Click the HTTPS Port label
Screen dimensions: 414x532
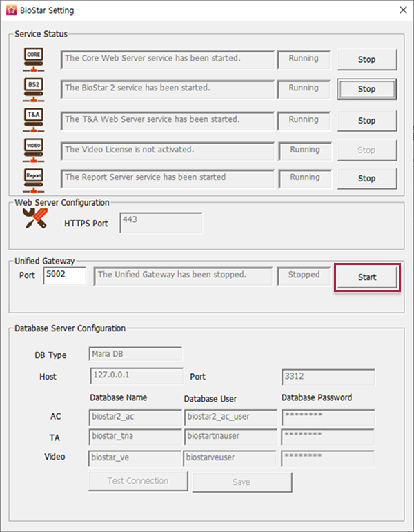pos(86,224)
